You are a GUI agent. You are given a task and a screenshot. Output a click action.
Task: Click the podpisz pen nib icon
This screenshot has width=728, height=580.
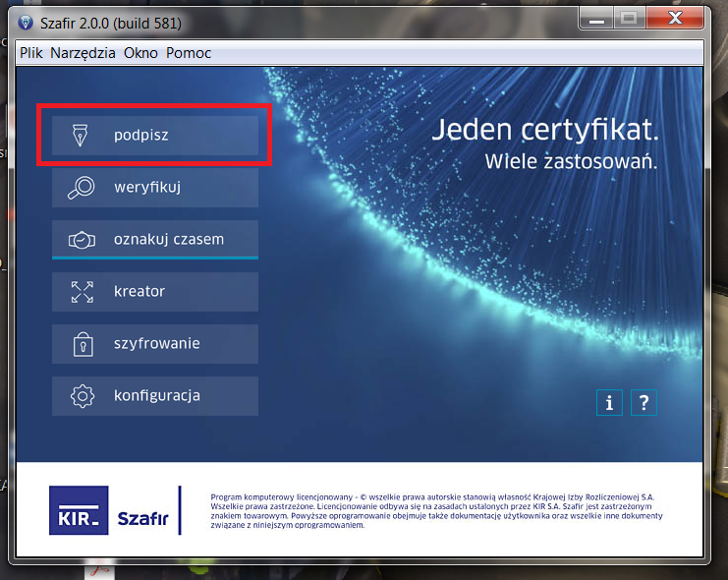pos(81,136)
